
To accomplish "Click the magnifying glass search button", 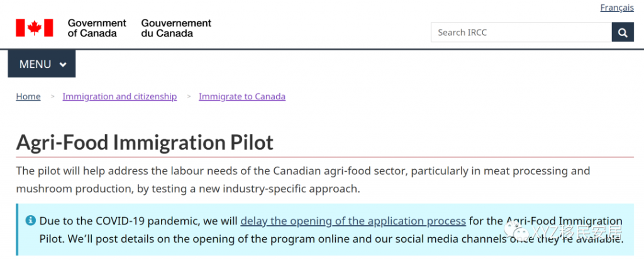I will (x=623, y=33).
